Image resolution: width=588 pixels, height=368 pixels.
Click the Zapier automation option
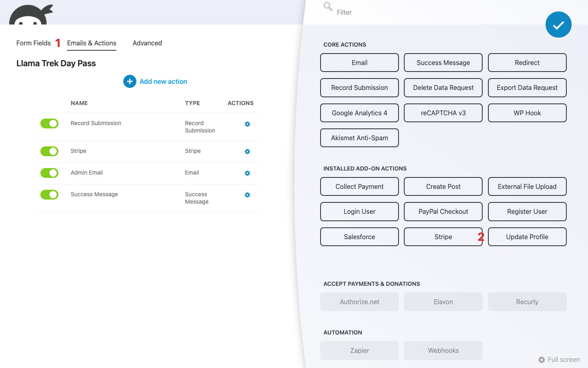pyautogui.click(x=359, y=350)
